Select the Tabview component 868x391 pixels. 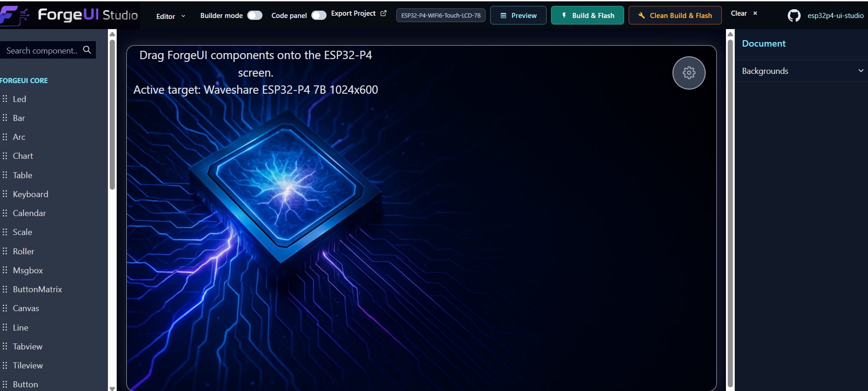point(28,347)
